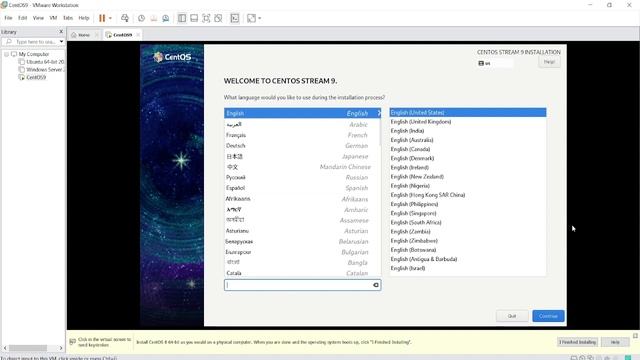Image resolution: width=640 pixels, height=360 pixels.
Task: Select Deutsch (German) language
Action: 302,146
